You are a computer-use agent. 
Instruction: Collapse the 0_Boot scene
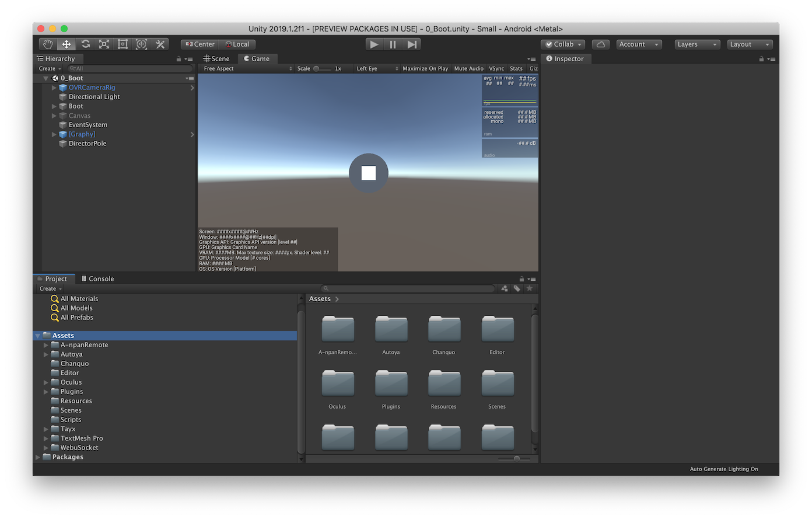tap(45, 78)
